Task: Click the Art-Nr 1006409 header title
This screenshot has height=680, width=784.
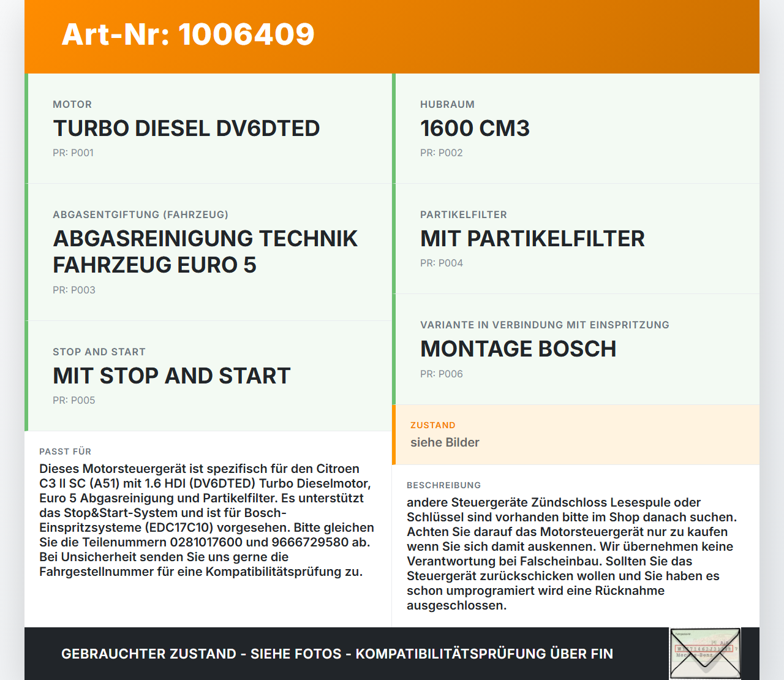Action: click(x=188, y=34)
